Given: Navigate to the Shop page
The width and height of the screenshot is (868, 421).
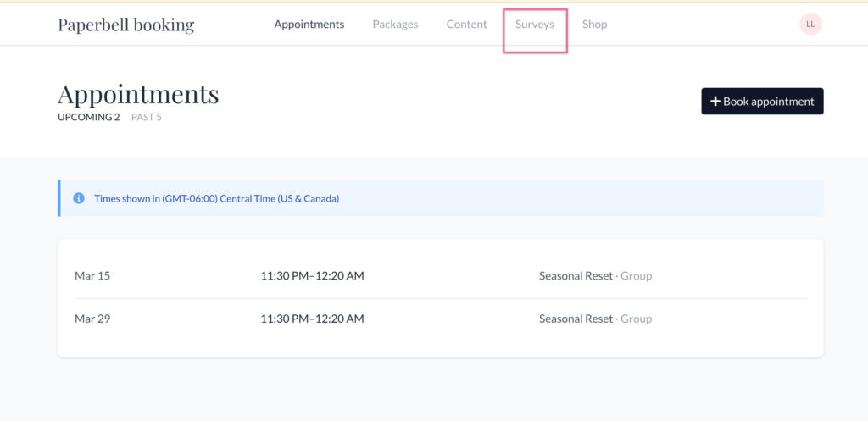Looking at the screenshot, I should tap(594, 25).
